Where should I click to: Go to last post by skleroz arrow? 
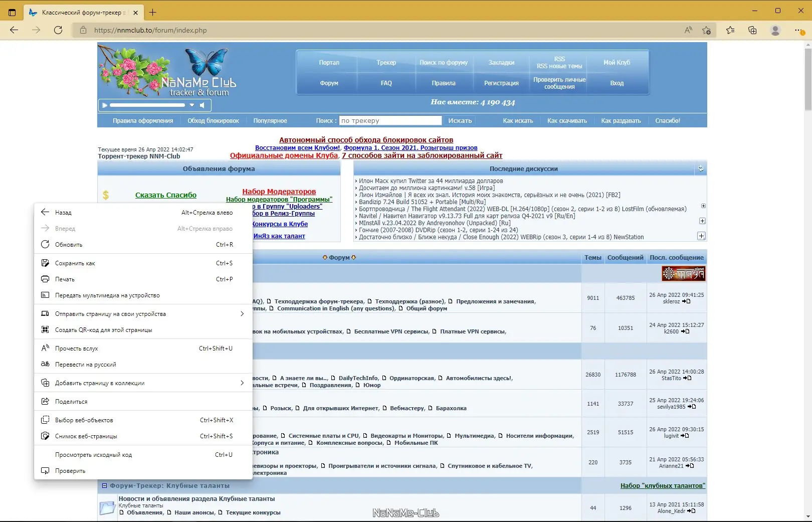point(687,301)
